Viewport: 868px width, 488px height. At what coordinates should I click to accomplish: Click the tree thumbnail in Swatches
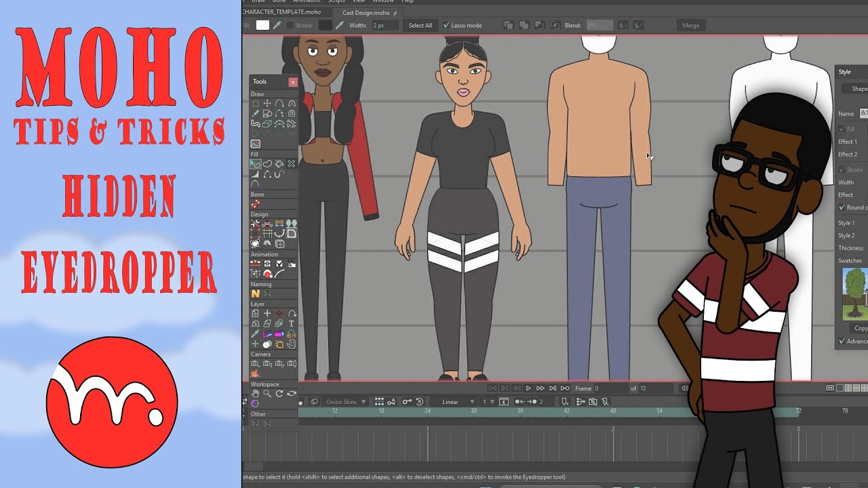click(855, 294)
